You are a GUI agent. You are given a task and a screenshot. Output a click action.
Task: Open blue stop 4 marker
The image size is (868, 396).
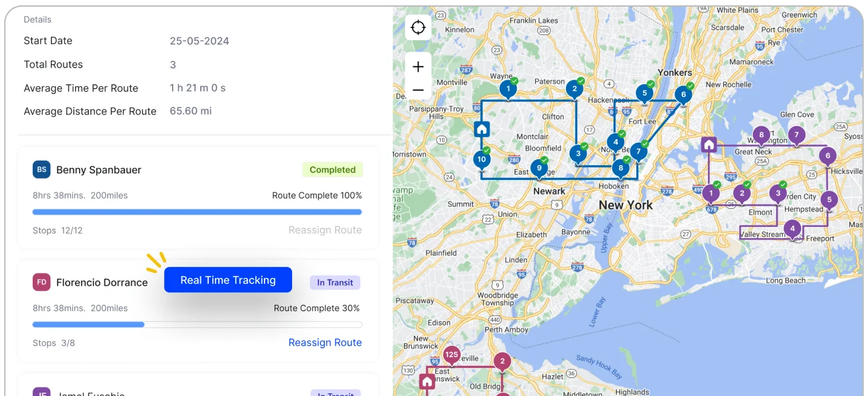tap(616, 142)
